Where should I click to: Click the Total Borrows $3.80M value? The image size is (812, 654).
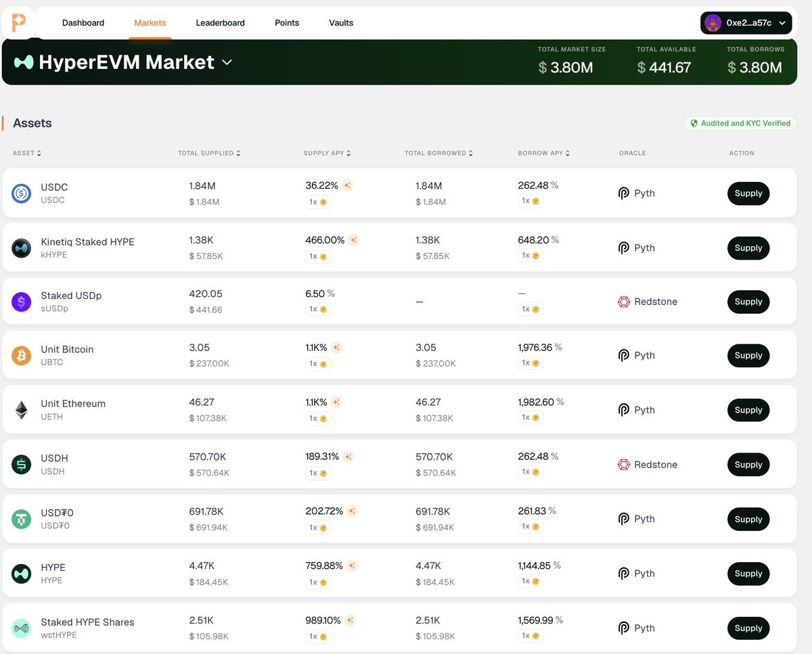pos(754,67)
